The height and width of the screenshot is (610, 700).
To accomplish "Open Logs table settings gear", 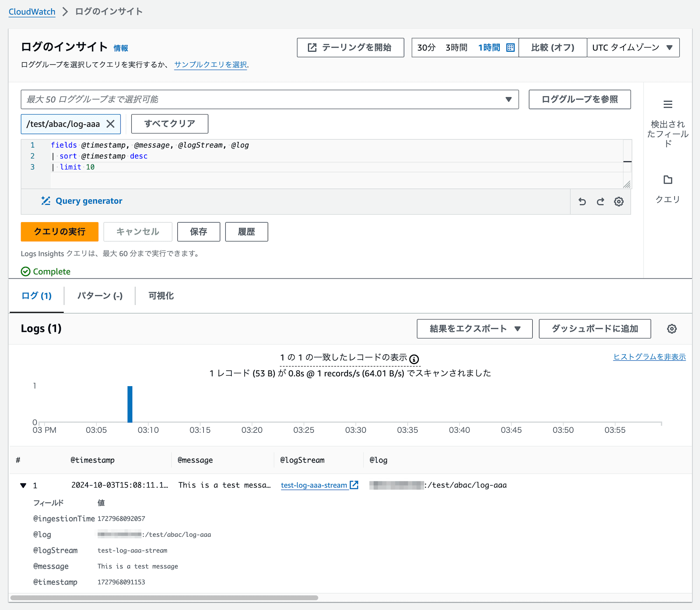I will click(672, 329).
